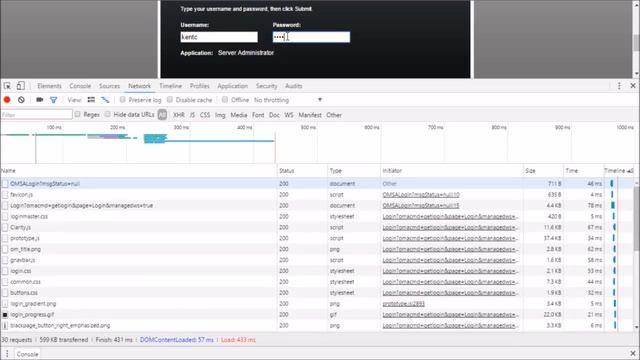Enable the Regex filter checkbox
Viewport: 640px width, 360px height.
click(78, 114)
